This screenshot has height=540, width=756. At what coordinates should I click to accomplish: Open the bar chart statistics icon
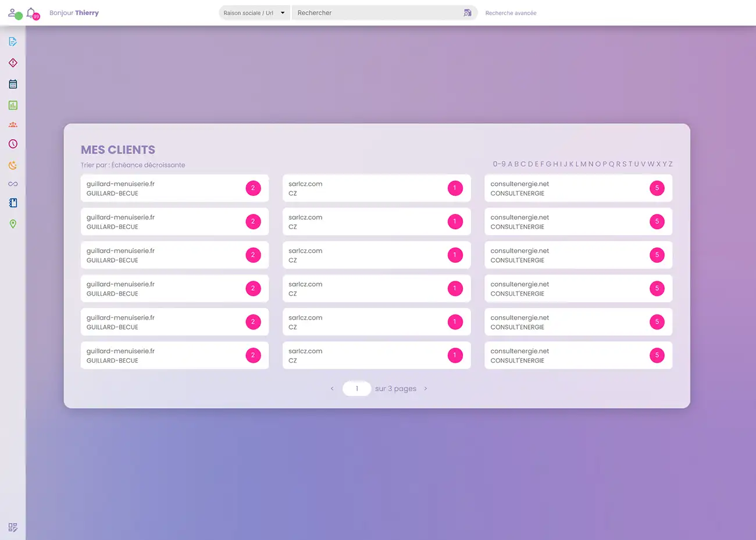tap(13, 105)
